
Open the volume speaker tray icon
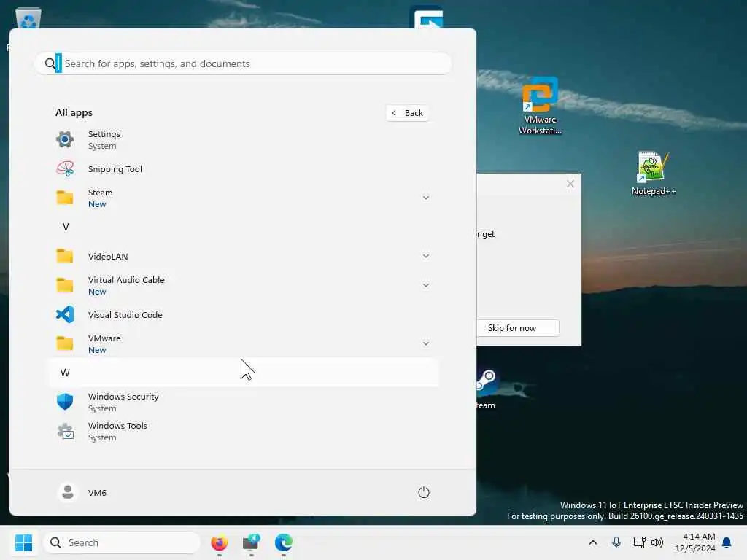pyautogui.click(x=657, y=542)
